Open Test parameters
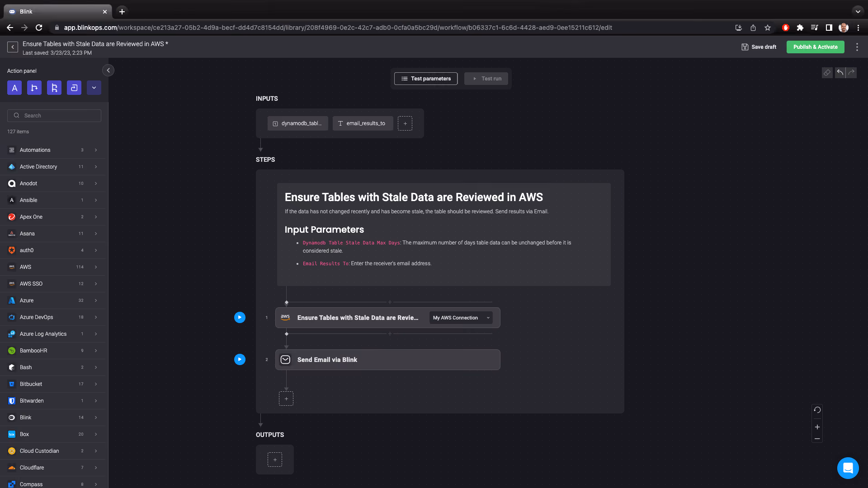 pyautogui.click(x=426, y=79)
